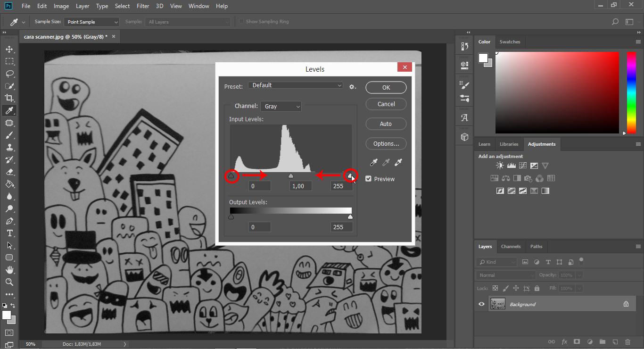Viewport: 644px width, 349px height.
Task: Toggle lock transparent pixels
Action: [x=495, y=288]
